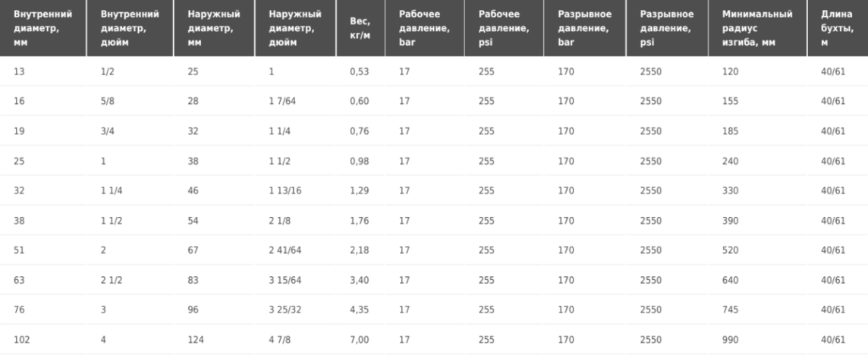868x355 pixels.
Task: Click the 'Внутренний диаметр, мм' header
Action: [x=43, y=28]
